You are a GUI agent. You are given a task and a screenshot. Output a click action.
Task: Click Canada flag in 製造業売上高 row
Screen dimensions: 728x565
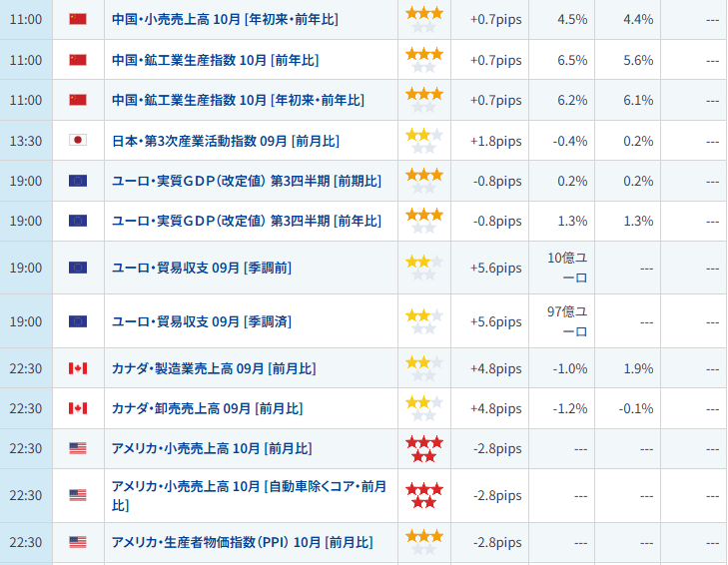tap(78, 368)
